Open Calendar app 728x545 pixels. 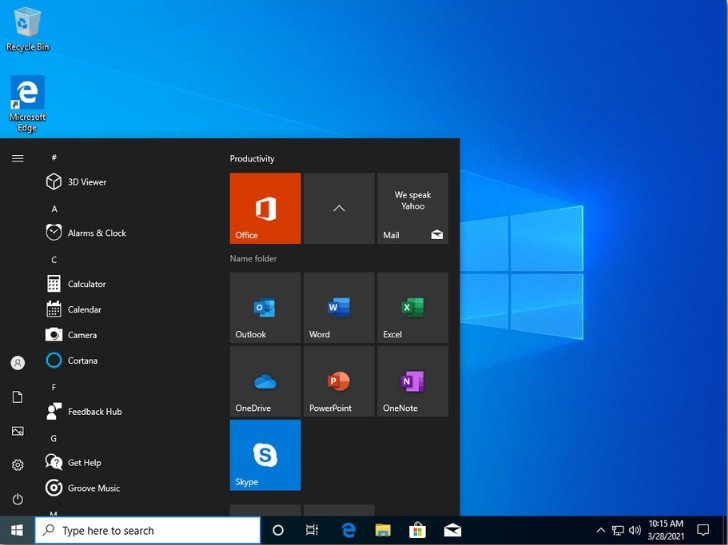(x=84, y=310)
